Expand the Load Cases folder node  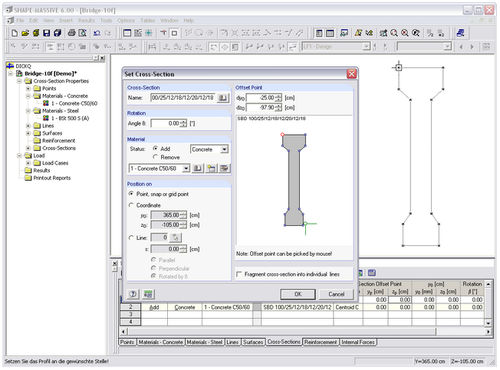(28, 163)
